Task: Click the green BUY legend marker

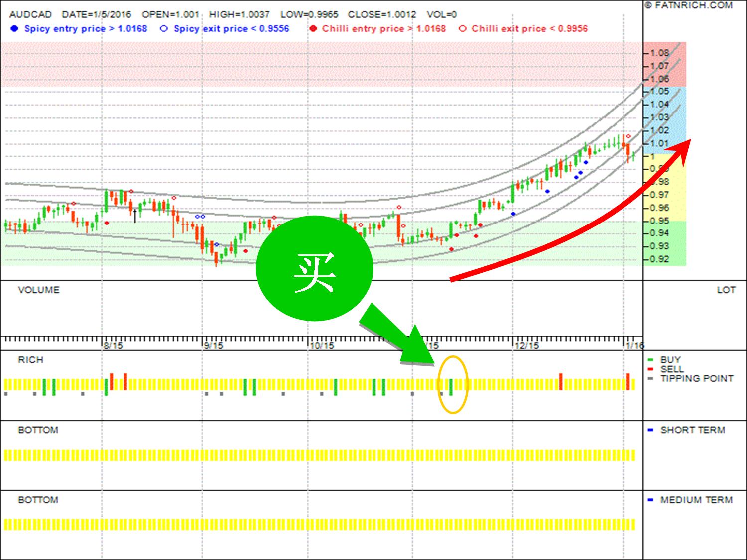Action: click(x=650, y=359)
